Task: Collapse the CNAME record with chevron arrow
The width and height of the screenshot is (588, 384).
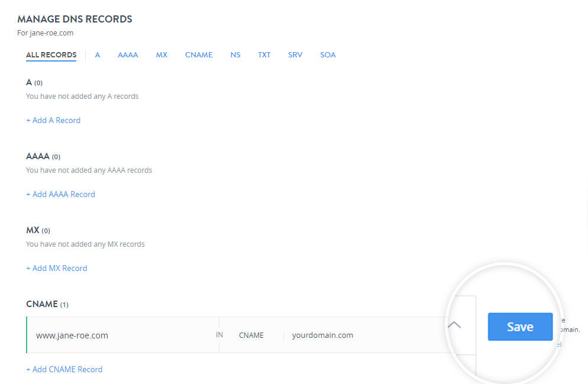Action: (x=454, y=325)
